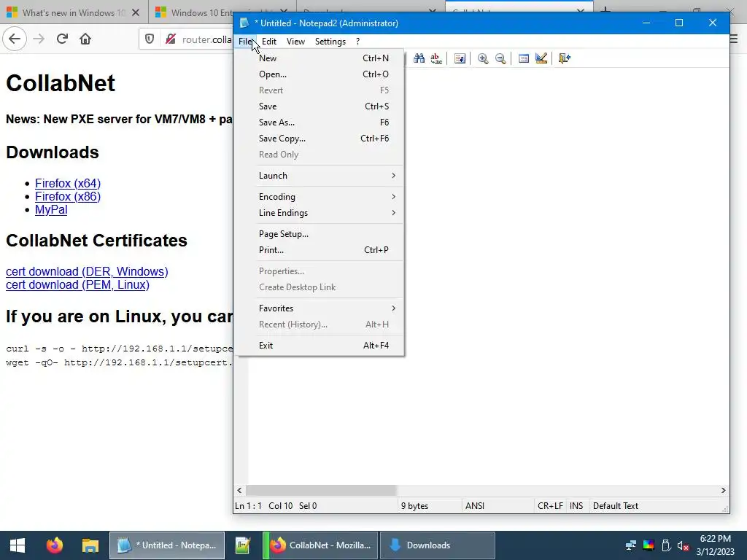Click the horizontal scrollbar thumb in Notepad2

321,490
